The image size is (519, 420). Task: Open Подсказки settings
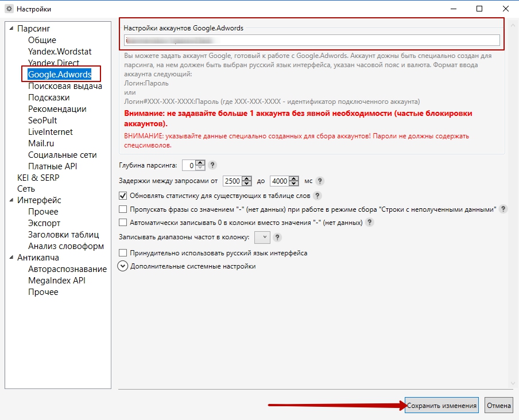click(49, 98)
